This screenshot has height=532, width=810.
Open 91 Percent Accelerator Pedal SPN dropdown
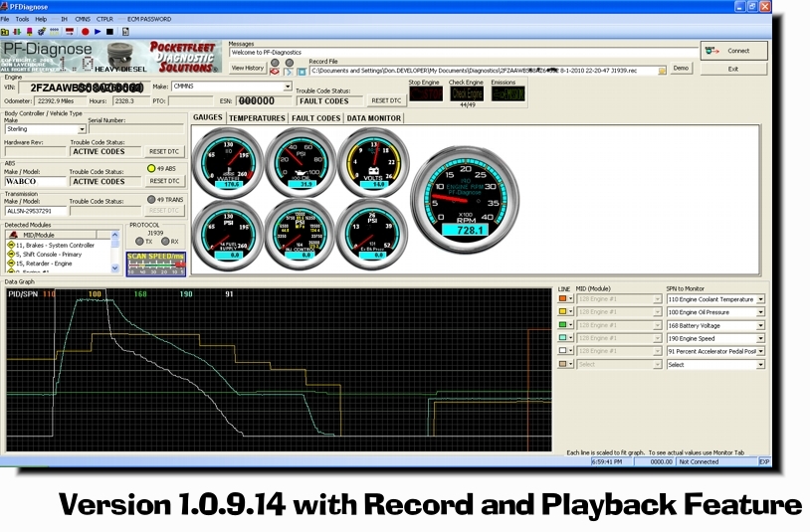pos(760,351)
